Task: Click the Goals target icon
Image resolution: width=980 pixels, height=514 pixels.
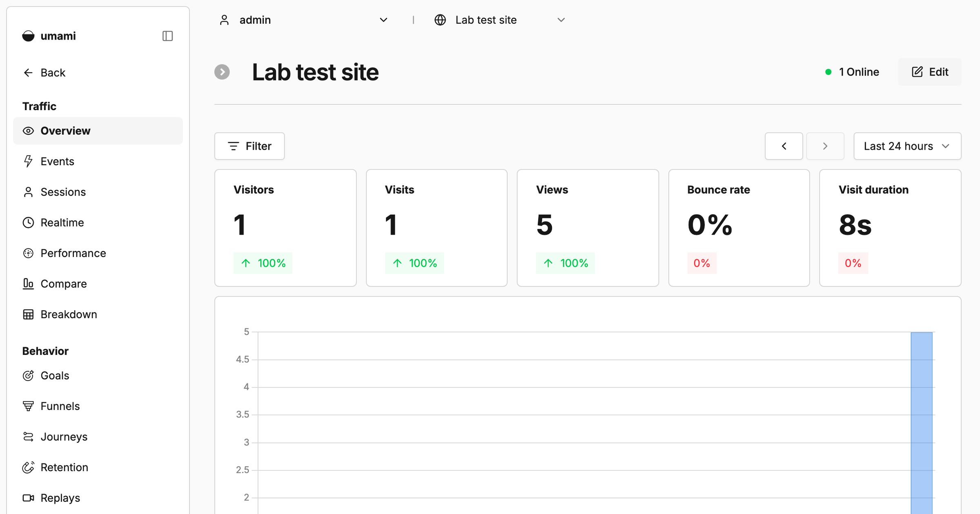Action: 28,376
